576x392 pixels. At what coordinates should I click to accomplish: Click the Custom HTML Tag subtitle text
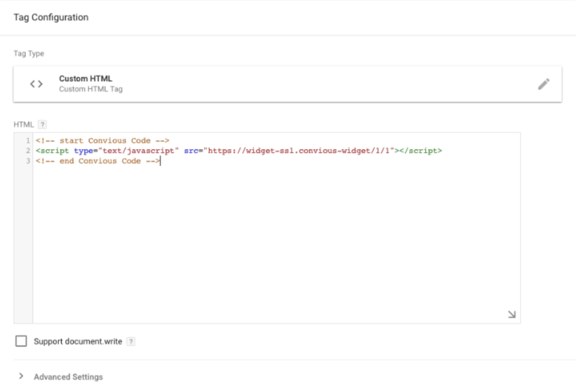pos(90,89)
